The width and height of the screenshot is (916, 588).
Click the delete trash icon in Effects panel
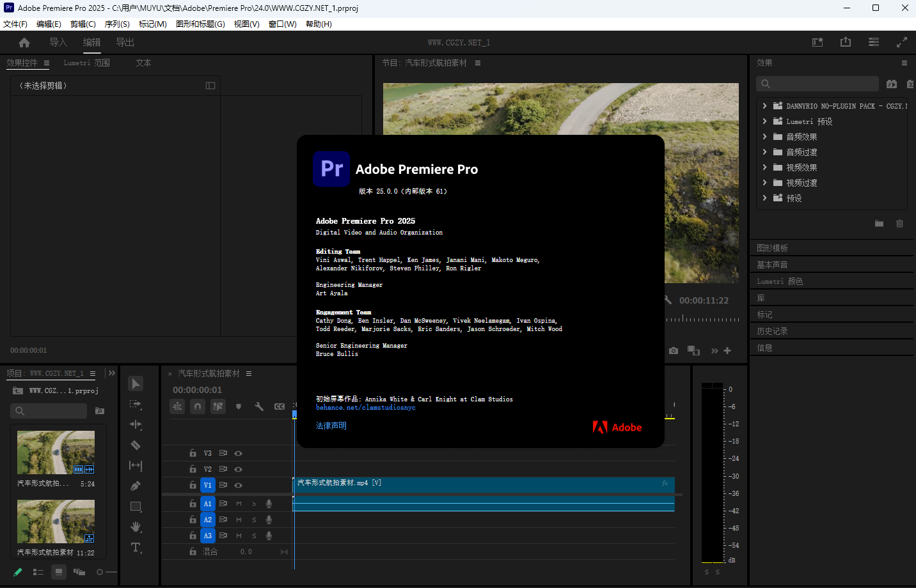899,224
